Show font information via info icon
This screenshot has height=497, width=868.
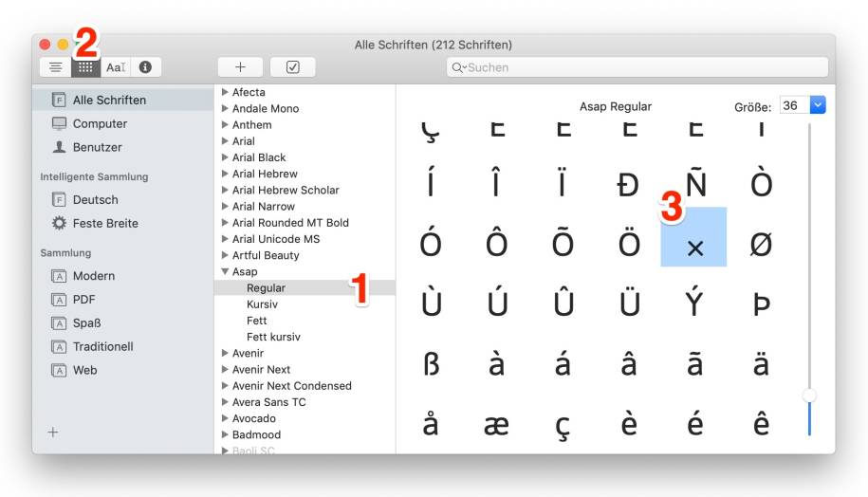tap(145, 67)
